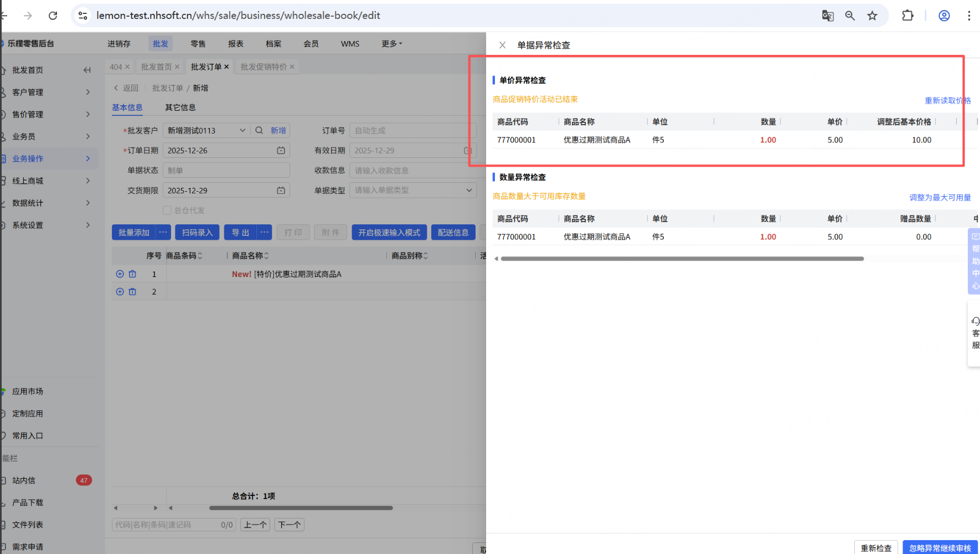Focus the 收款信息 input field
This screenshot has width=980, height=554.
click(412, 170)
